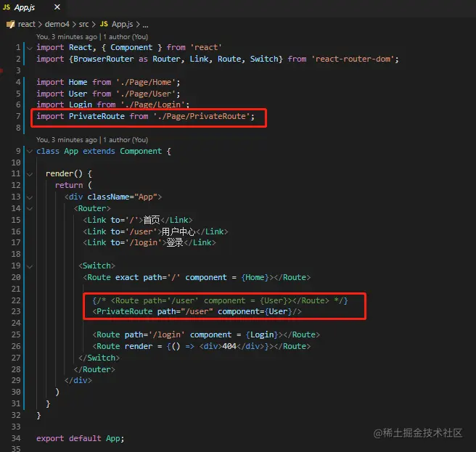Click 'export default App;' statement
This screenshot has height=452, width=476.
tap(80, 438)
